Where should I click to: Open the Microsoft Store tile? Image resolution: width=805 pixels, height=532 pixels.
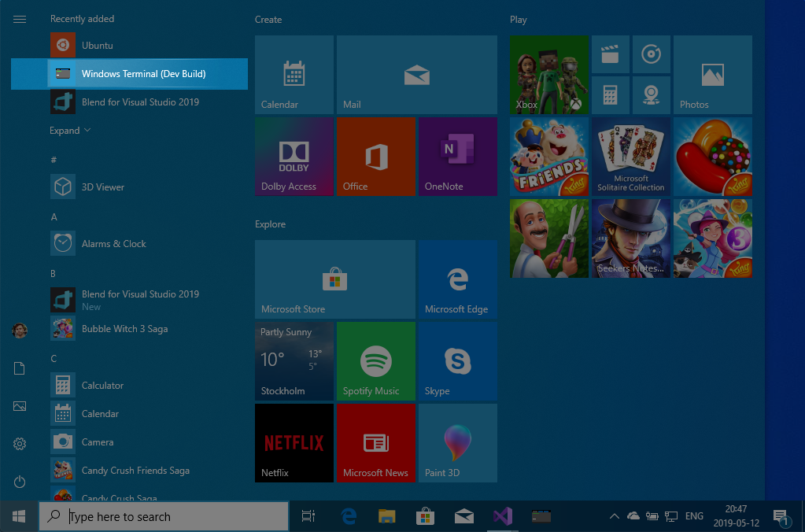click(x=335, y=279)
